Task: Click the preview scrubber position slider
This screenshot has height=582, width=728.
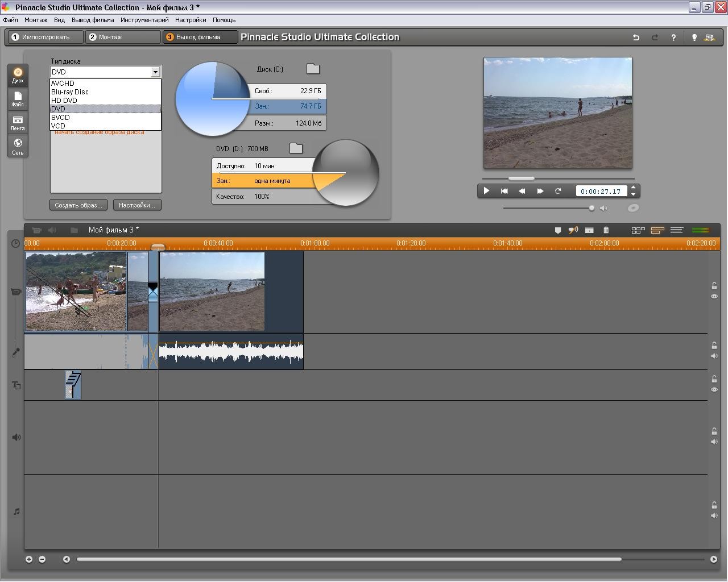Action: 521,178
